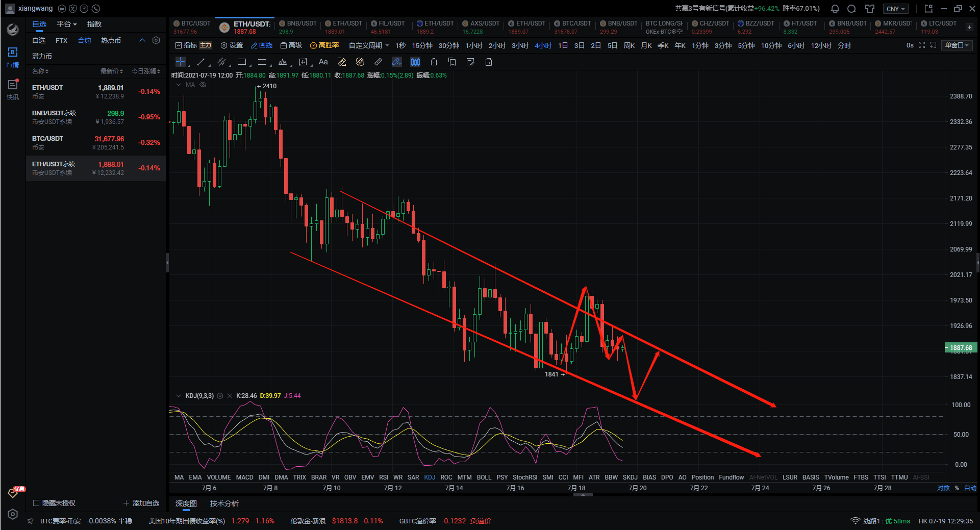Switch to 深度图 tab

186,503
